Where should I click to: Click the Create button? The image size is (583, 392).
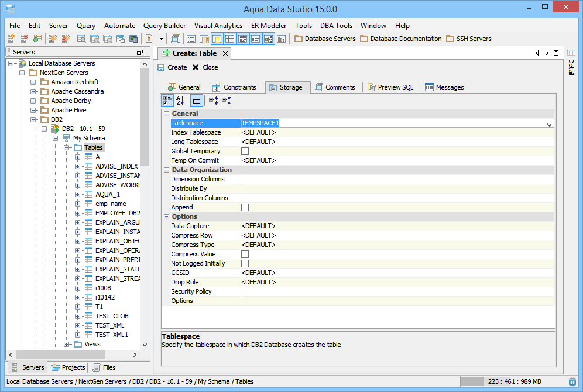(172, 67)
